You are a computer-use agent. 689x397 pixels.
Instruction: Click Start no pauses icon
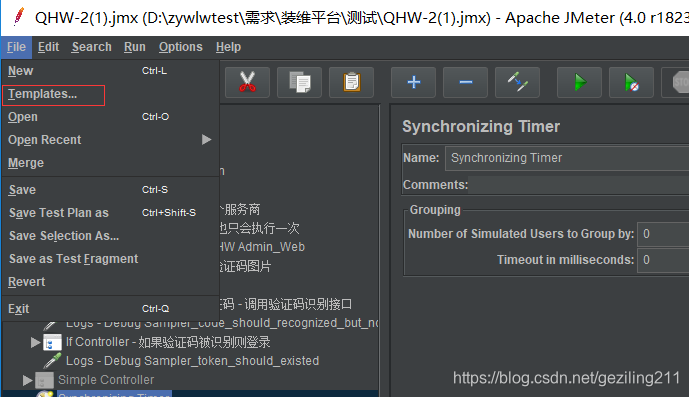(x=631, y=82)
